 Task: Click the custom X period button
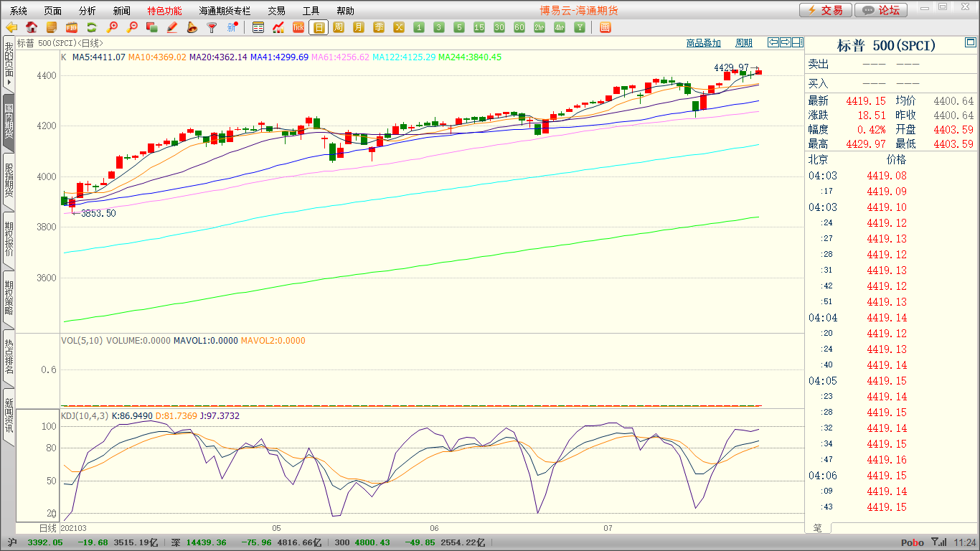tap(399, 28)
